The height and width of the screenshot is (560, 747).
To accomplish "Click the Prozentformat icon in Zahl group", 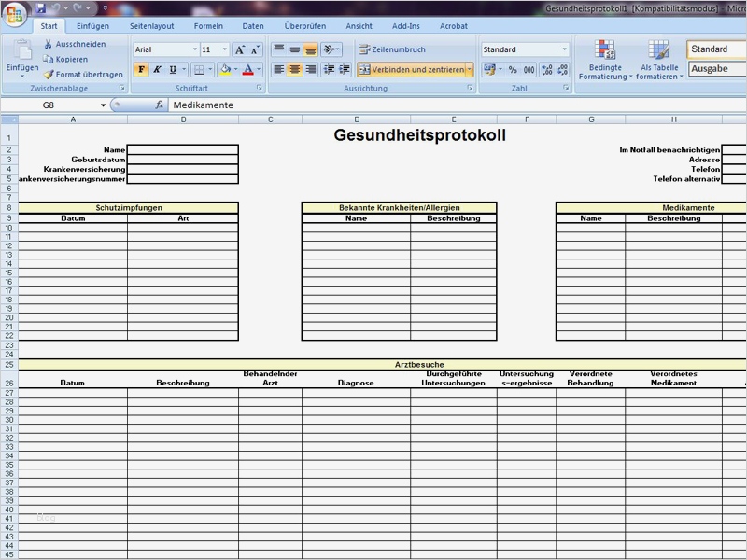I will click(514, 70).
